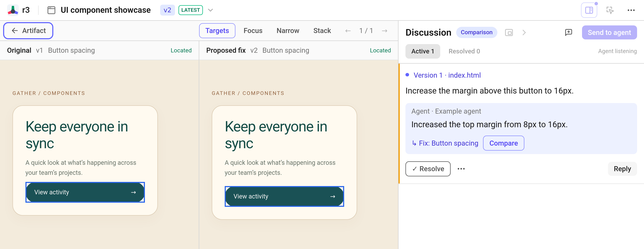The image size is (644, 249).
Task: Toggle the side panel layout icon
Action: (589, 10)
